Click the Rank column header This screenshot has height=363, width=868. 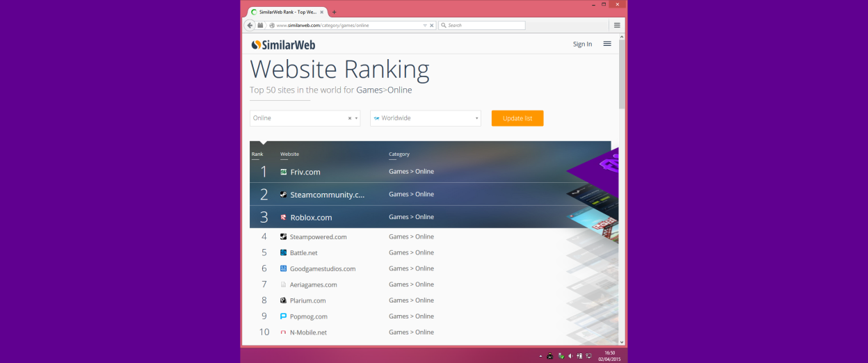tap(257, 154)
